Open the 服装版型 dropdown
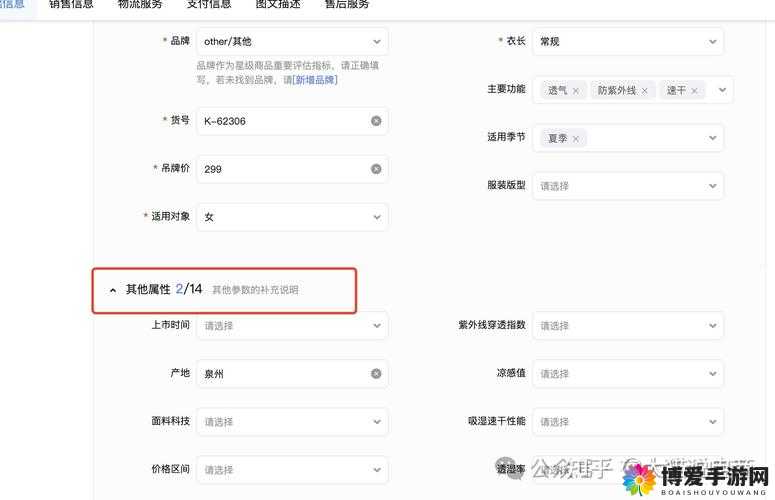The height and width of the screenshot is (500, 775). [x=628, y=186]
